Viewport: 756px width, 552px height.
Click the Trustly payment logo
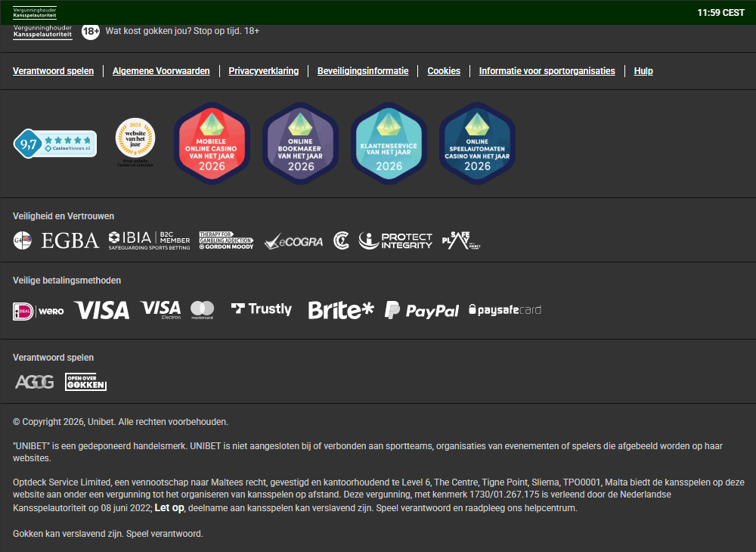[x=262, y=309]
